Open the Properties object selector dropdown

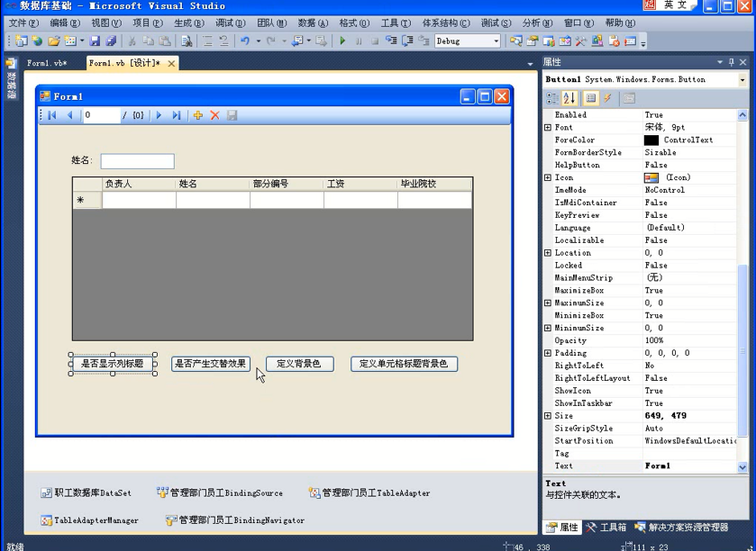pos(742,79)
